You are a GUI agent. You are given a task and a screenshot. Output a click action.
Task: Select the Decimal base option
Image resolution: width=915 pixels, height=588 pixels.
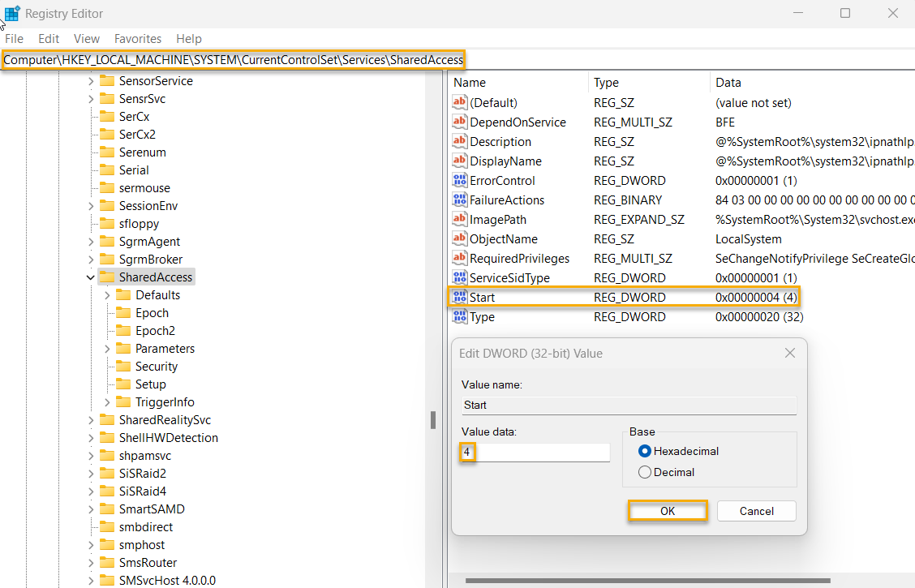[x=645, y=472]
